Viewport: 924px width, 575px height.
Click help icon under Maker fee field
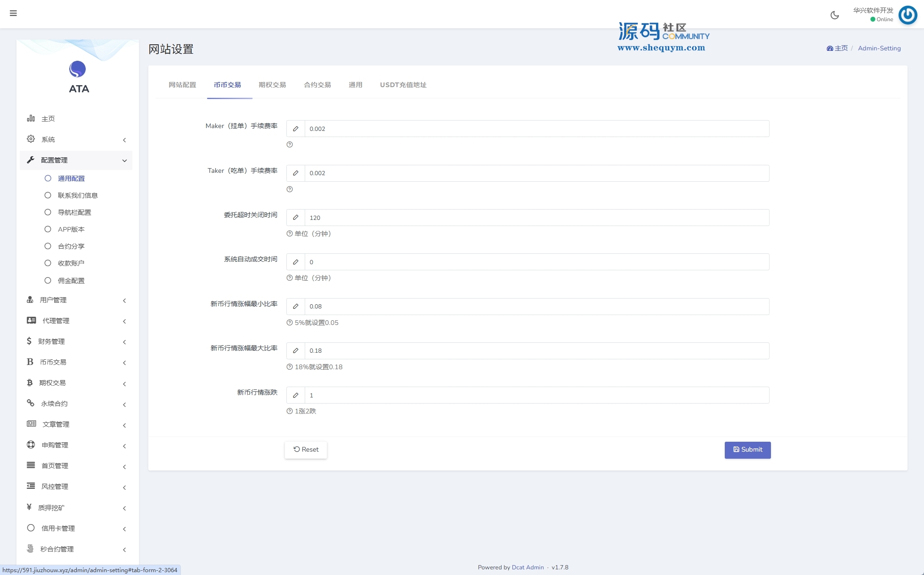click(290, 145)
